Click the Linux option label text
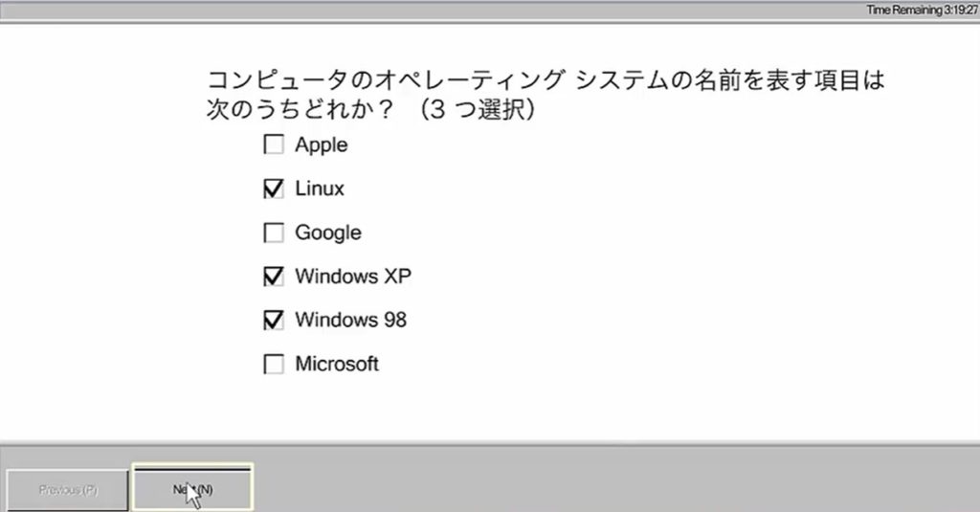This screenshot has width=980, height=512. click(320, 189)
